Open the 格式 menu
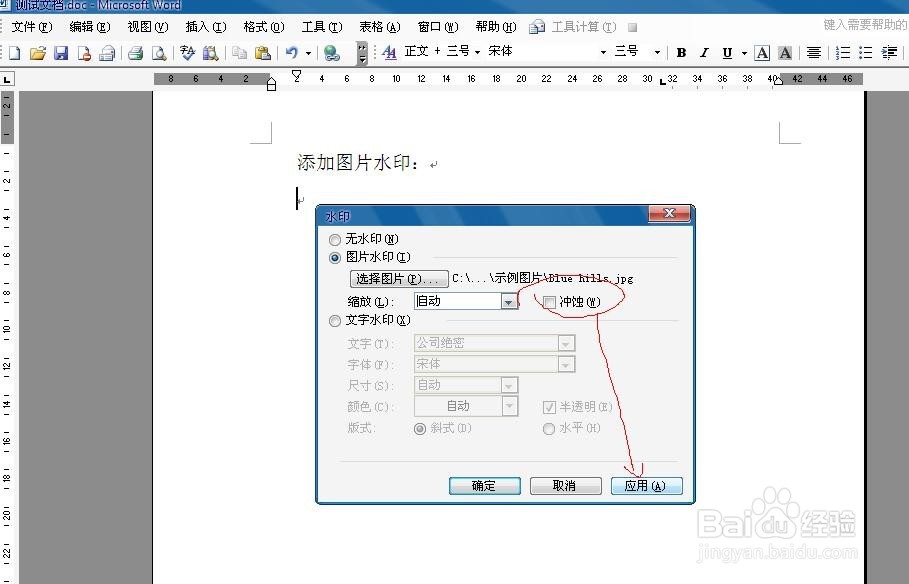This screenshot has height=584, width=909. point(262,27)
